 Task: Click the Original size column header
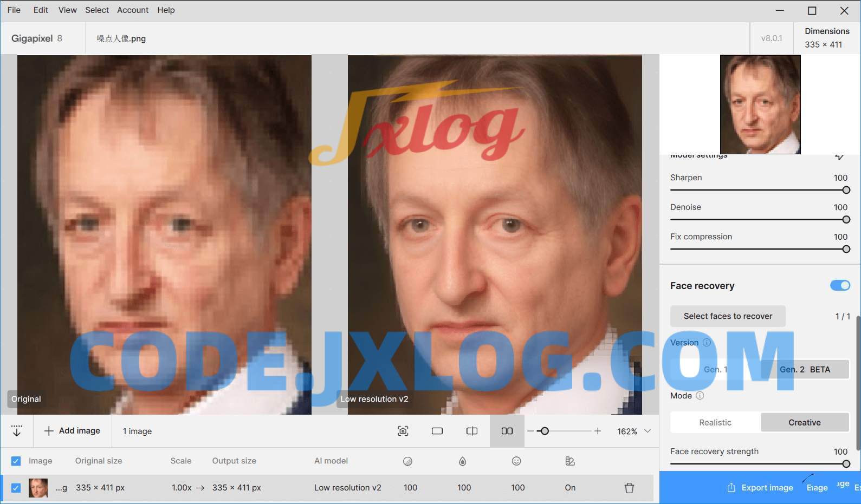[x=99, y=461]
